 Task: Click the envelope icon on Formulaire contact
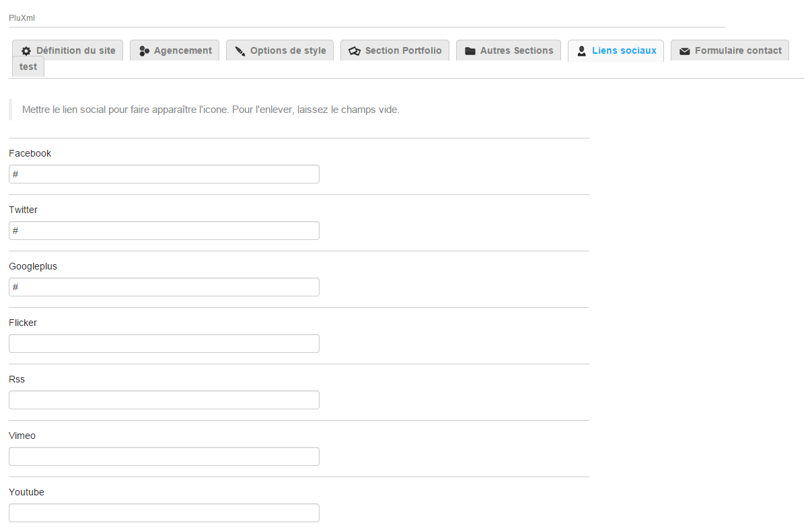point(685,51)
